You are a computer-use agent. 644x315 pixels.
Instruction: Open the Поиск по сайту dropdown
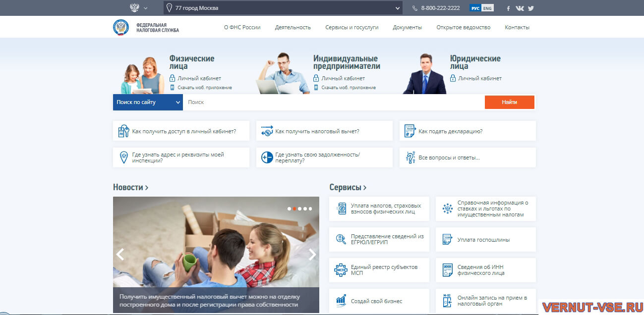148,102
